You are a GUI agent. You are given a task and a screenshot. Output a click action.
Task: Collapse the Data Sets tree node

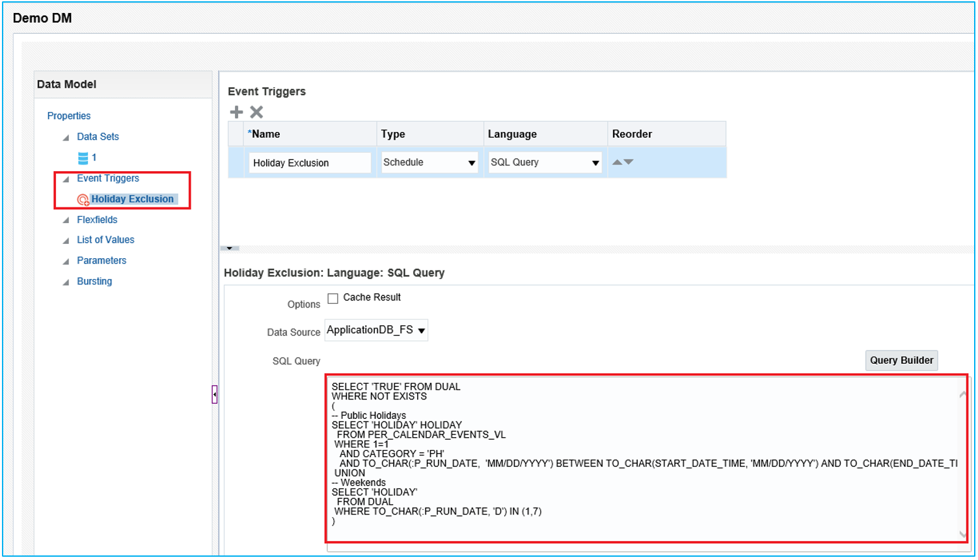(x=66, y=137)
